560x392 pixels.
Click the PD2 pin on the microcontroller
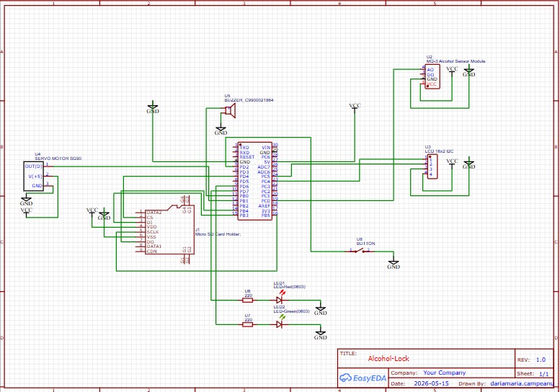[x=244, y=167]
